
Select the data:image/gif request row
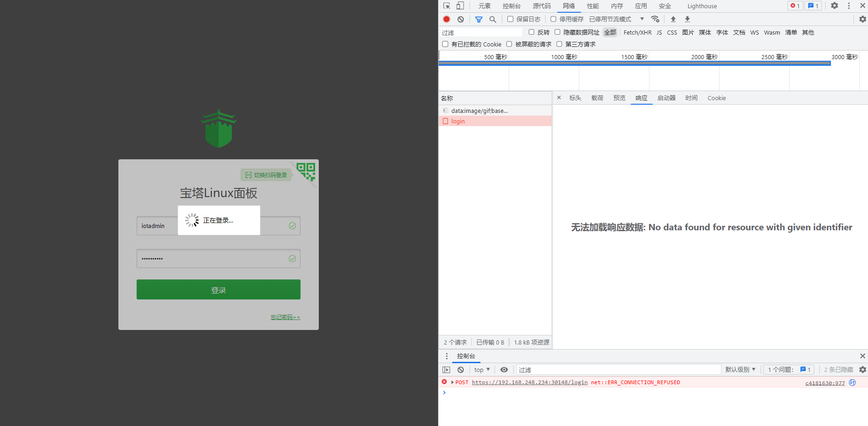point(495,111)
